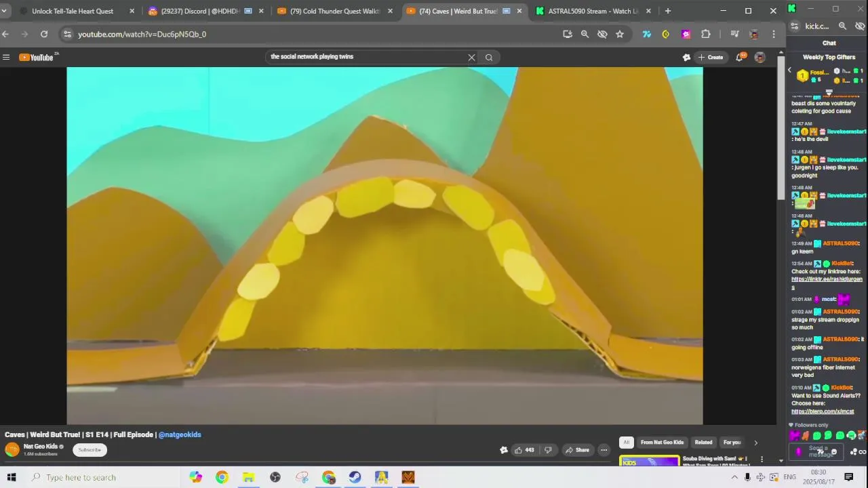The height and width of the screenshot is (488, 868).
Task: Clear the YouTube search box text
Action: [x=471, y=57]
